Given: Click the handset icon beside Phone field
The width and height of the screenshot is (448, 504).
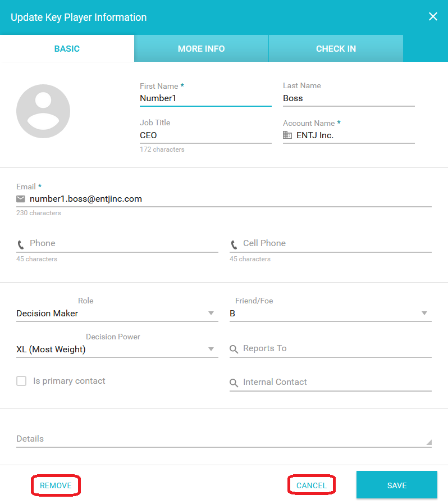Looking at the screenshot, I should (21, 245).
